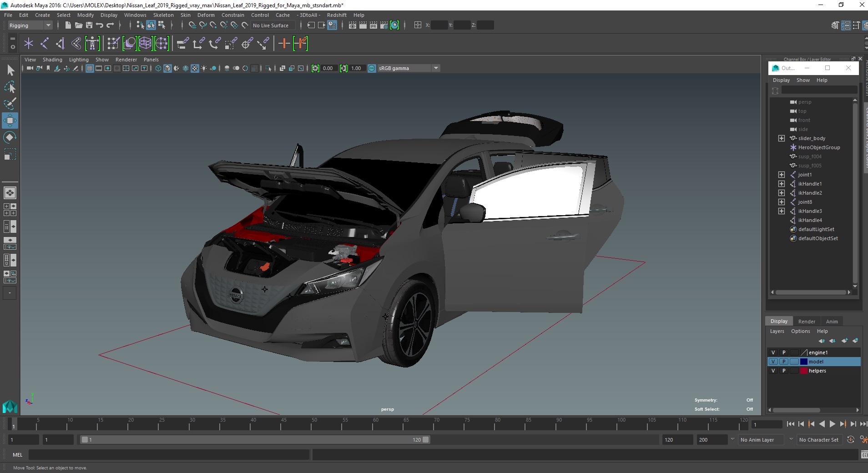Open Layers menu in layer editor

coord(777,331)
